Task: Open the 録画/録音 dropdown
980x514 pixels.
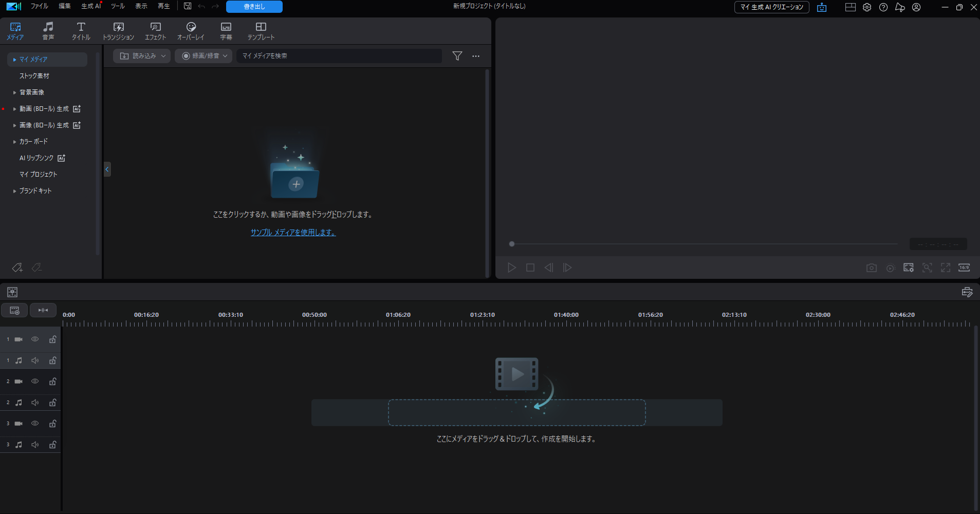Action: 204,56
